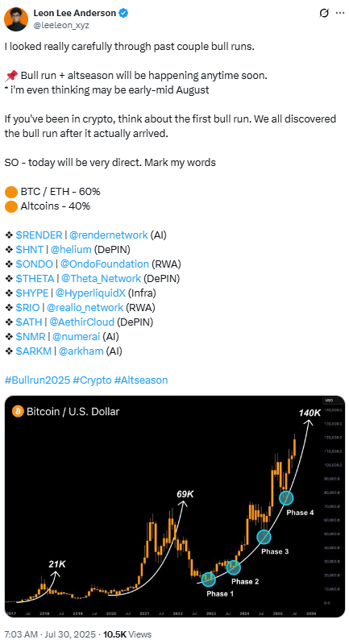The width and height of the screenshot is (349, 644).
Task: Click the profile avatar picture
Action: tap(16, 19)
